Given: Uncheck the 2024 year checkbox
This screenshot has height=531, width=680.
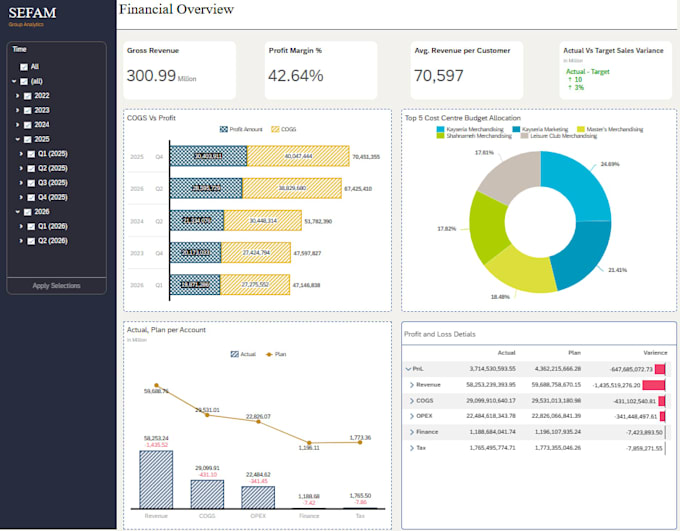Looking at the screenshot, I should coord(27,125).
